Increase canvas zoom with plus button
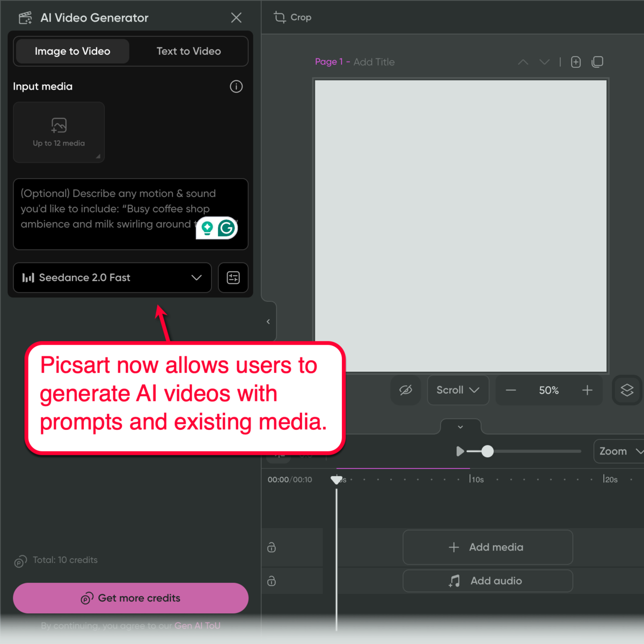This screenshot has height=644, width=644. point(587,390)
